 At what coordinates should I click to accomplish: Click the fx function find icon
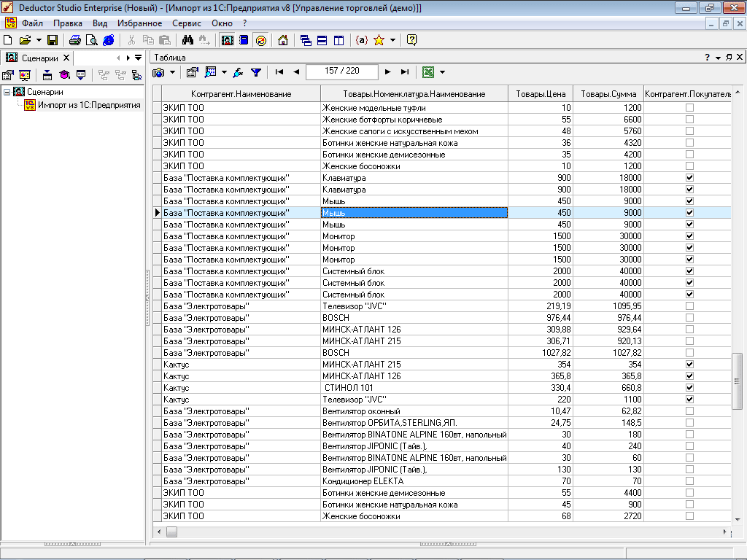click(x=238, y=72)
